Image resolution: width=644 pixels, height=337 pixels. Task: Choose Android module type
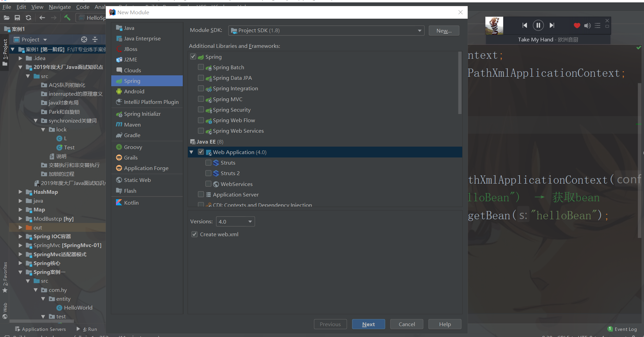134,91
